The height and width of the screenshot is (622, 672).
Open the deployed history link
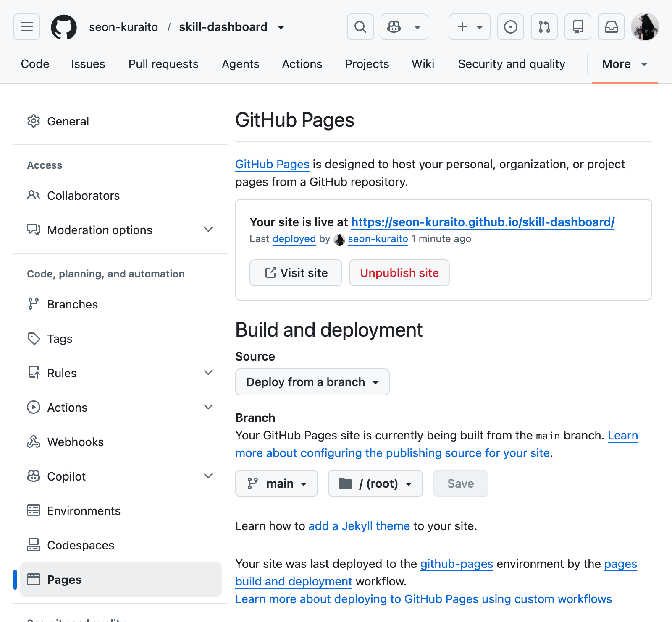(x=294, y=239)
